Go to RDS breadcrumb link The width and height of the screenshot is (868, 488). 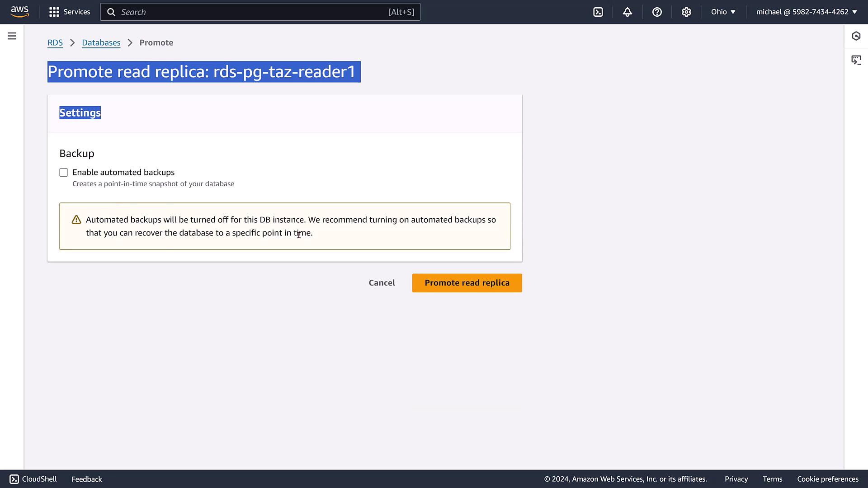[55, 42]
